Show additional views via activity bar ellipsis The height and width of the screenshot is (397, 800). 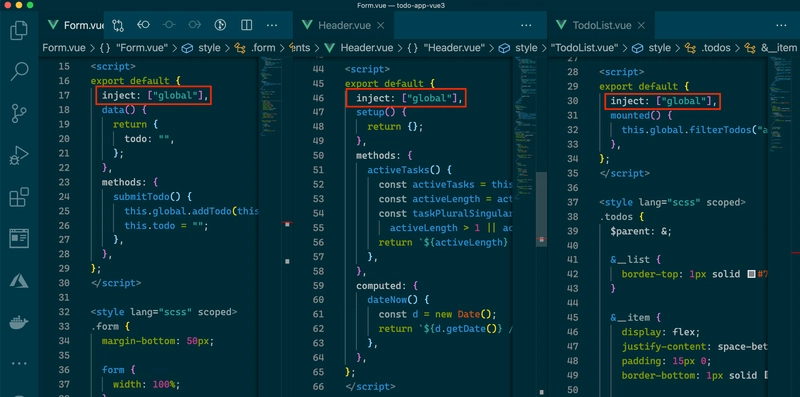(19, 363)
